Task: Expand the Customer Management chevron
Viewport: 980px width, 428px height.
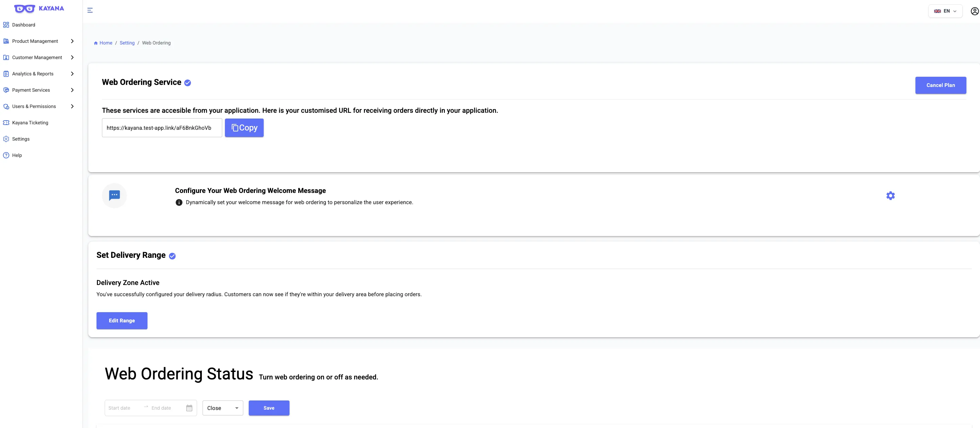Action: tap(72, 57)
